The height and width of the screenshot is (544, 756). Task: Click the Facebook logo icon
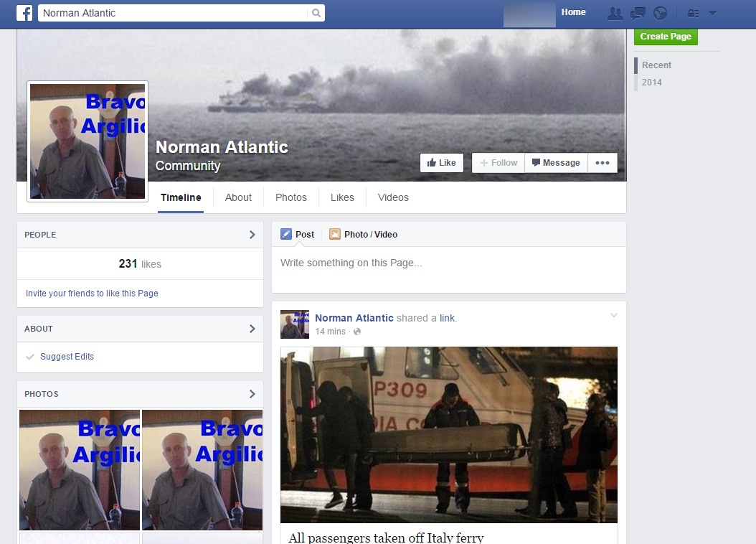point(24,13)
